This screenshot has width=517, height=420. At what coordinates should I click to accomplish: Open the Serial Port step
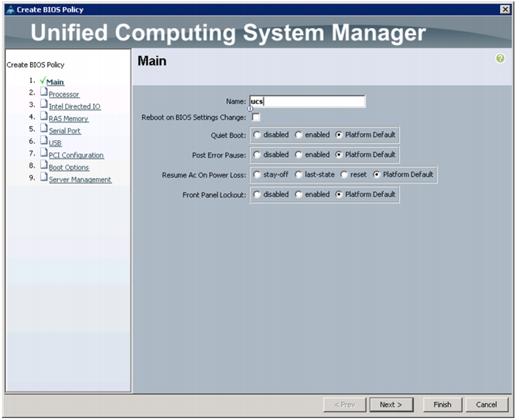pyautogui.click(x=65, y=131)
